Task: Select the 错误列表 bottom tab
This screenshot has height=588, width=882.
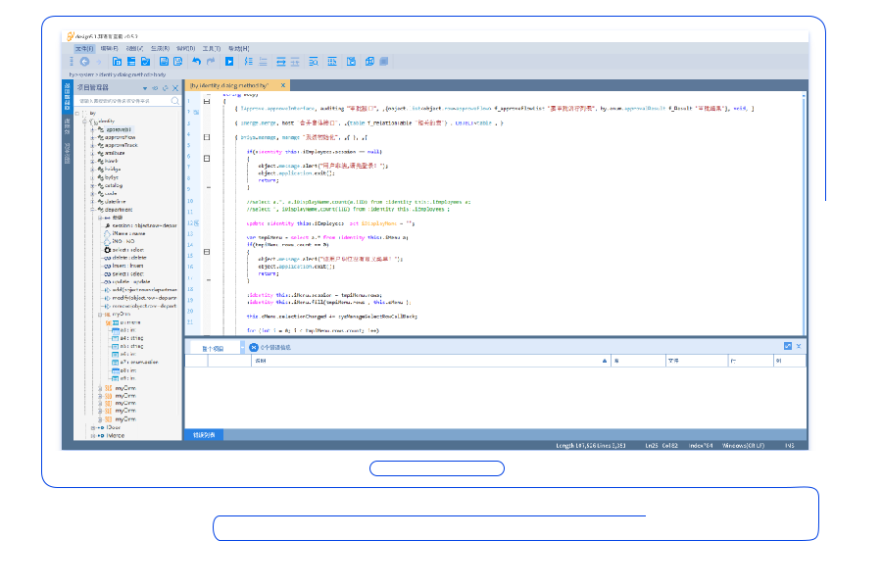Action: (x=204, y=435)
